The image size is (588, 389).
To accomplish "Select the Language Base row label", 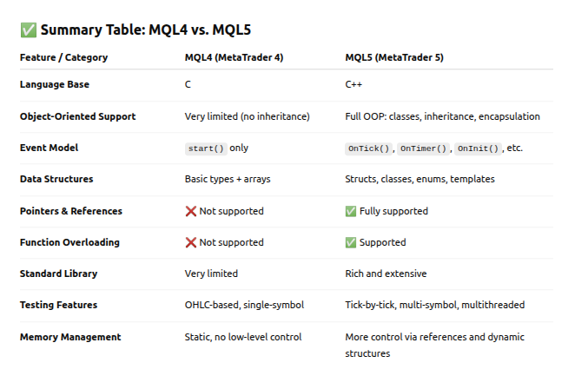I will (54, 85).
